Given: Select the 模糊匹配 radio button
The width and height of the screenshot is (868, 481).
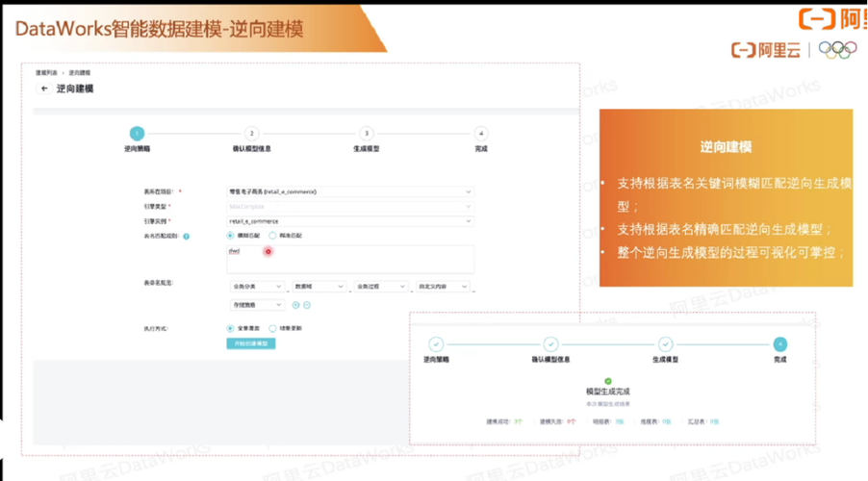Looking at the screenshot, I should [230, 236].
